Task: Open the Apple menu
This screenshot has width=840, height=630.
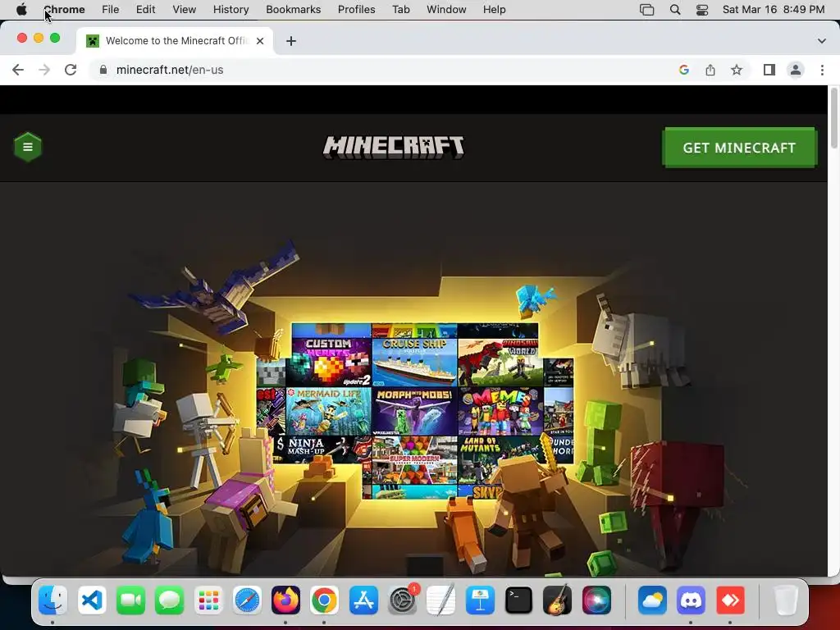Action: [21, 10]
